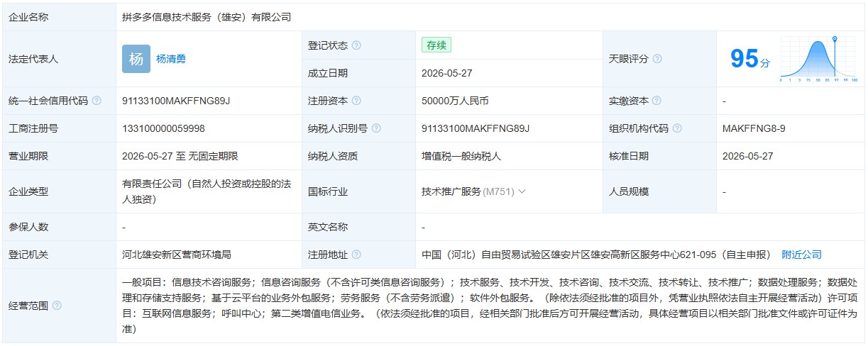Select taxpayer qualification 增值税一般纳税人
868x346 pixels.
(x=461, y=156)
